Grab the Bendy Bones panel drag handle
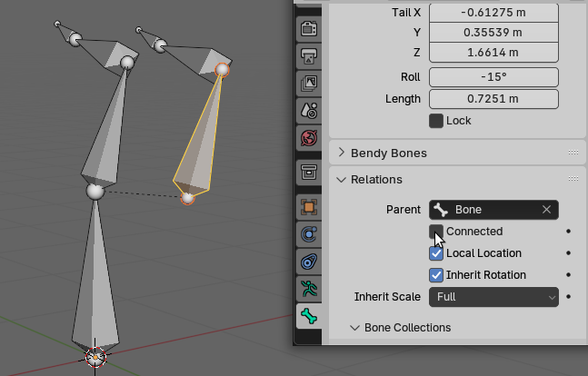This screenshot has width=588, height=376. click(573, 153)
